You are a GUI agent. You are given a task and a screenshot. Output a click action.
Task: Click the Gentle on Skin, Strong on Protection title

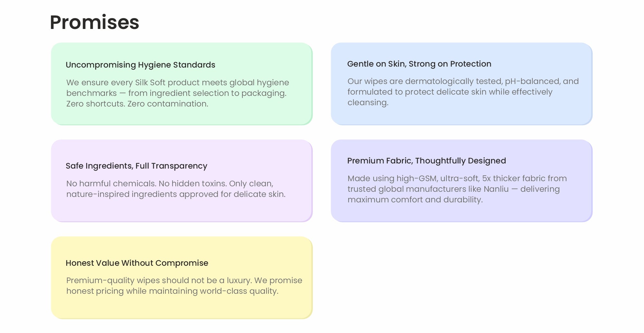pos(419,64)
